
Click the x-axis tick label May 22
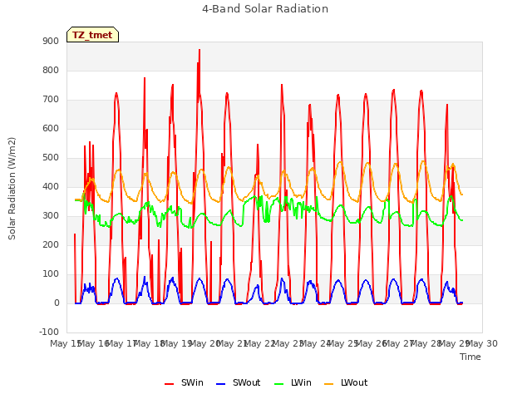coord(260,344)
